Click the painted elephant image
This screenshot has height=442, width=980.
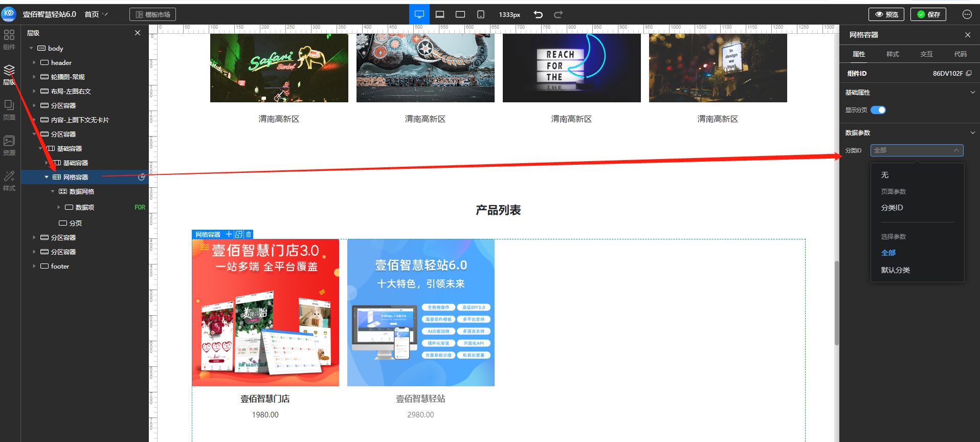click(x=426, y=68)
